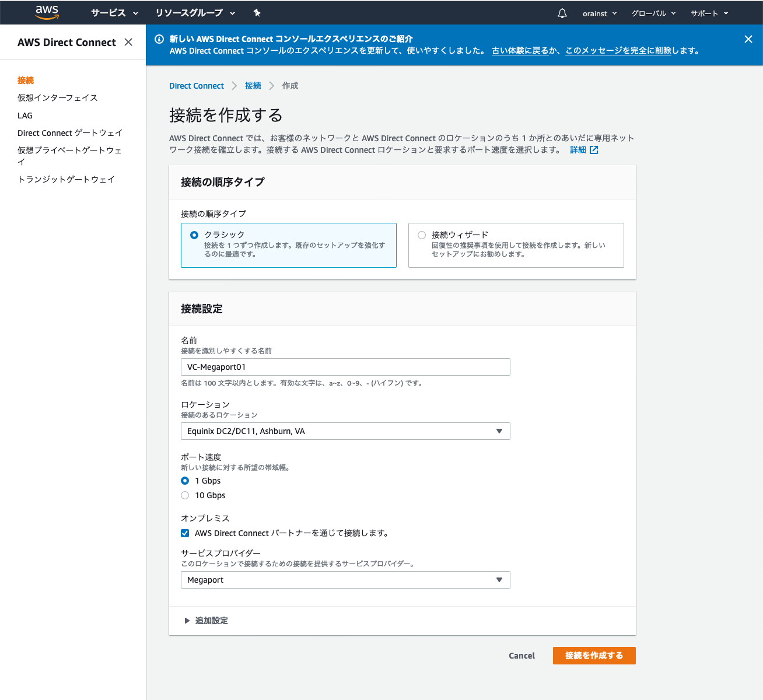Select the クラシック radio option
Screen dimensions: 763x700
point(194,235)
